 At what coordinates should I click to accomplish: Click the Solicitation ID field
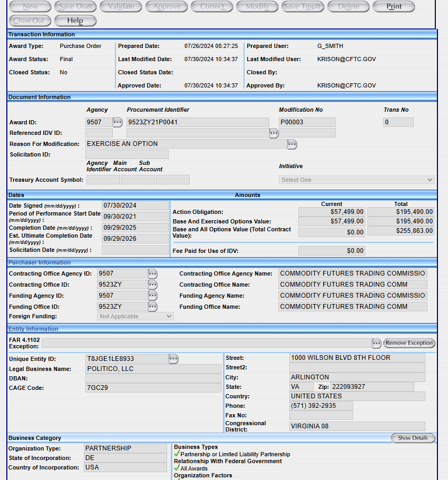click(127, 154)
